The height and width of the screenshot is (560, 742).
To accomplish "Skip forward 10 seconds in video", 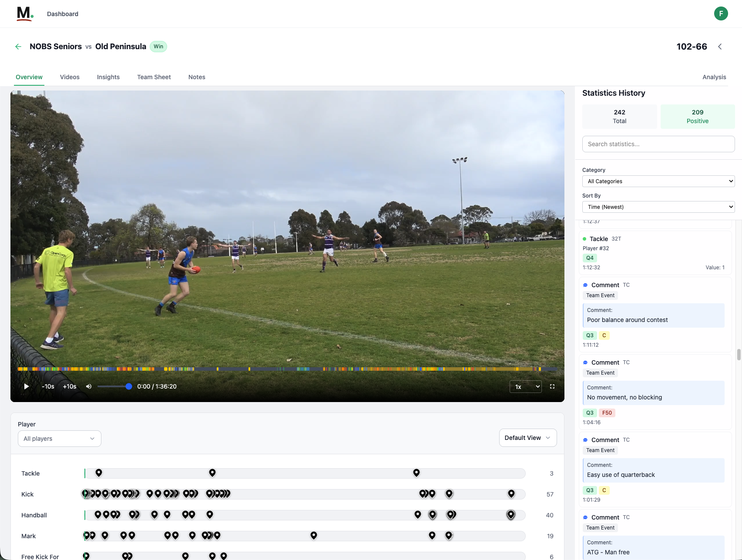I will pyautogui.click(x=70, y=386).
